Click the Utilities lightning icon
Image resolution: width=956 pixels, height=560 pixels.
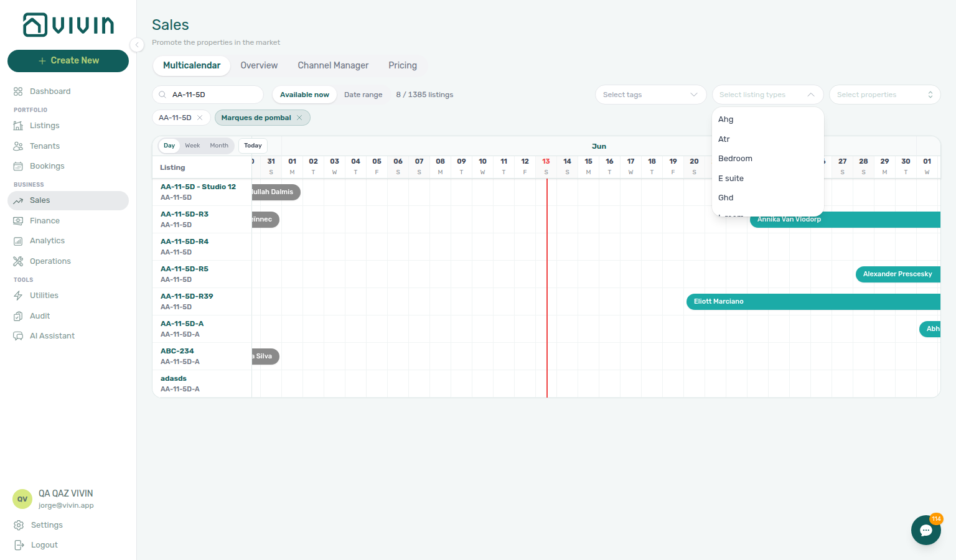pos(18,296)
